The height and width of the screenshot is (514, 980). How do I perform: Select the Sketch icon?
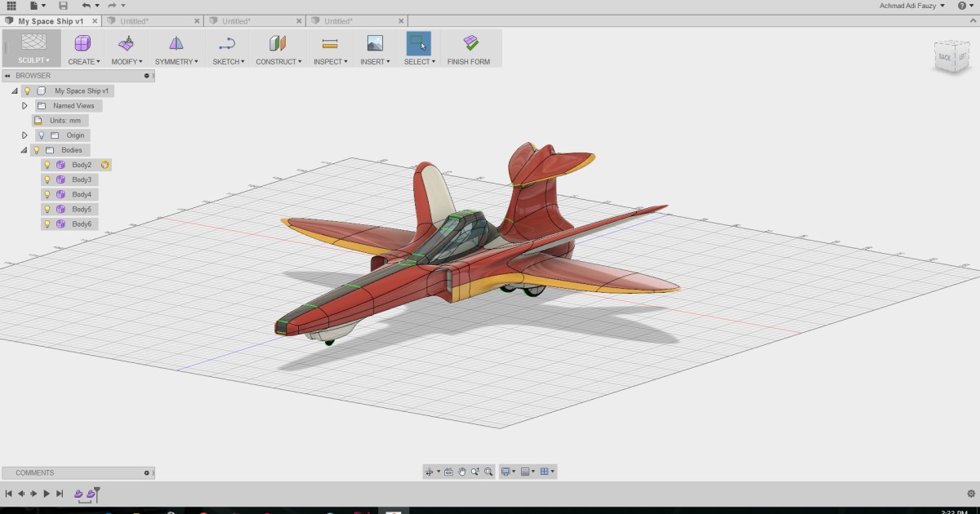coord(228,43)
